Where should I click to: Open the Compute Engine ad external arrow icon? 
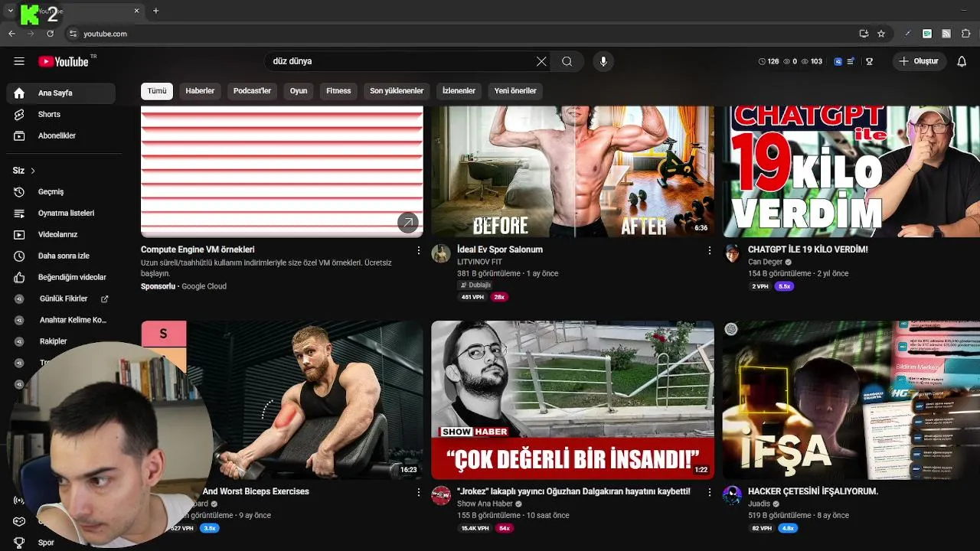pos(408,223)
